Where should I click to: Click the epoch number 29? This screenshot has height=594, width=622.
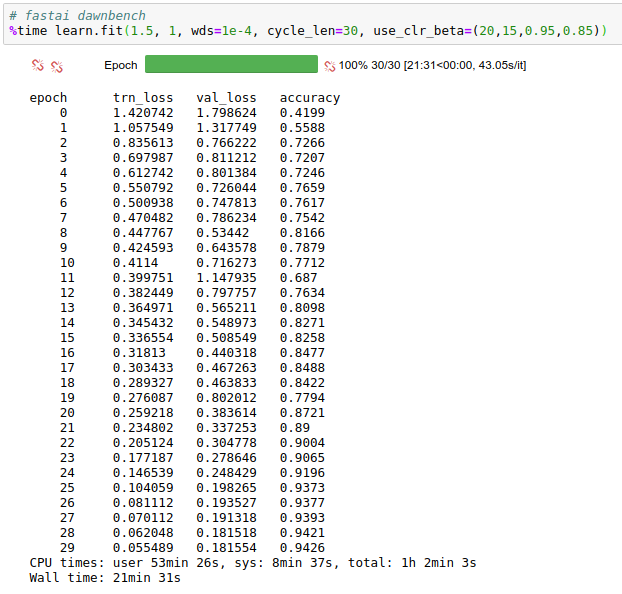[x=67, y=548]
